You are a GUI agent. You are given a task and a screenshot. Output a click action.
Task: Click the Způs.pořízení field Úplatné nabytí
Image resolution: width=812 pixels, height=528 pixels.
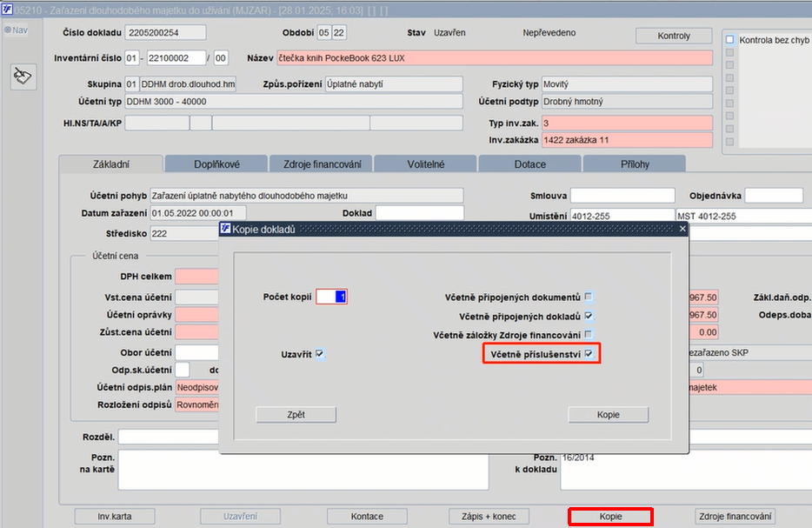pyautogui.click(x=394, y=84)
